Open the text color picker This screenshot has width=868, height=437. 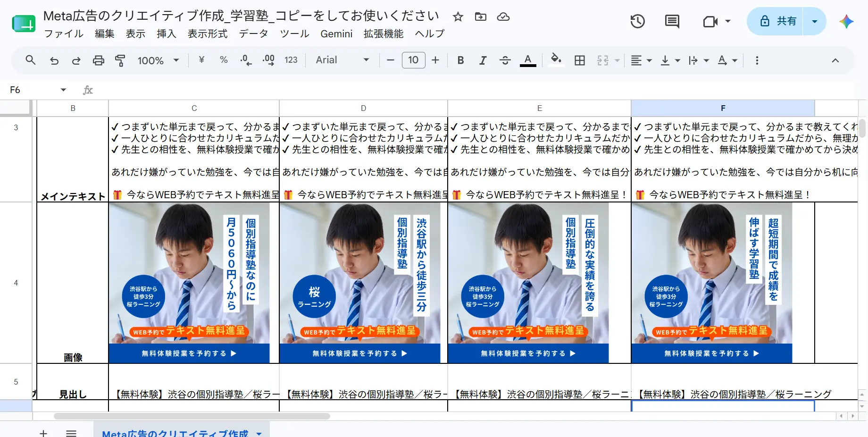click(528, 60)
